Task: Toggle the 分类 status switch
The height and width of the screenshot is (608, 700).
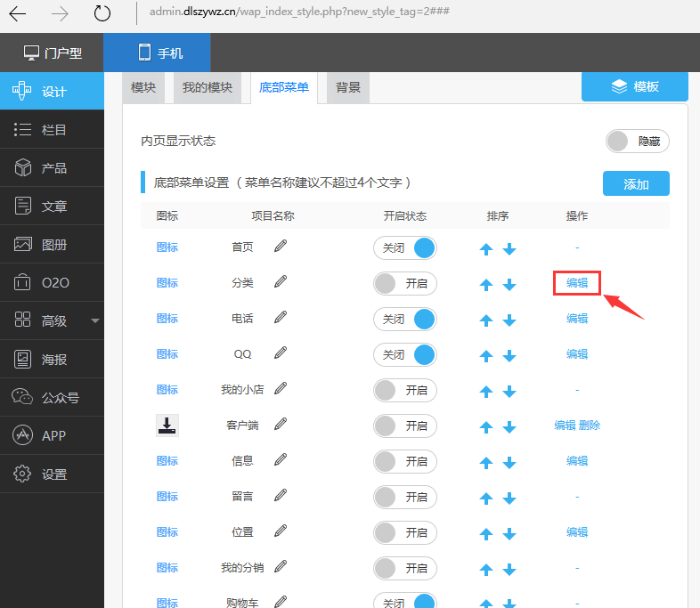Action: tap(405, 284)
